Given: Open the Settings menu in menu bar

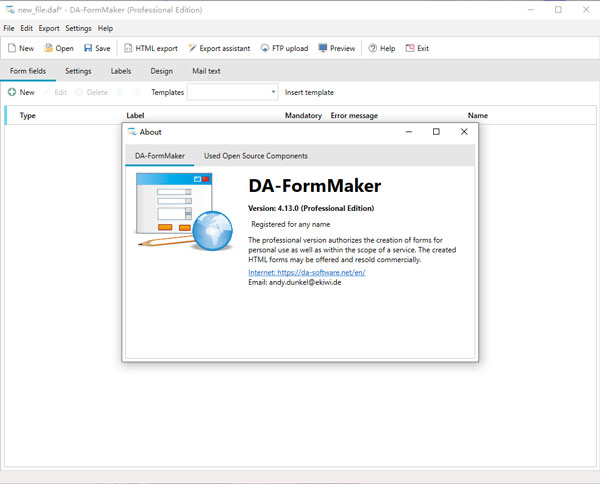Looking at the screenshot, I should click(78, 28).
